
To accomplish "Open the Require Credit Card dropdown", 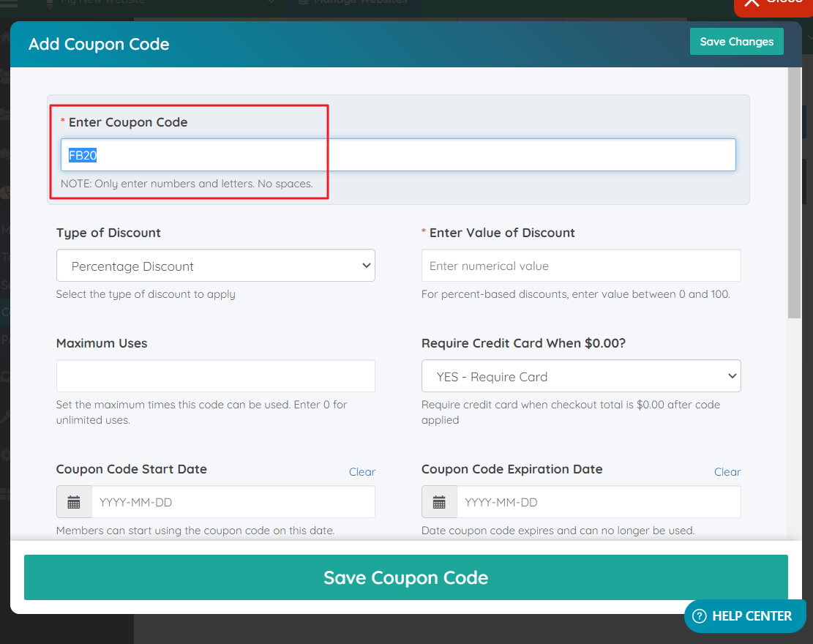I will 580,375.
